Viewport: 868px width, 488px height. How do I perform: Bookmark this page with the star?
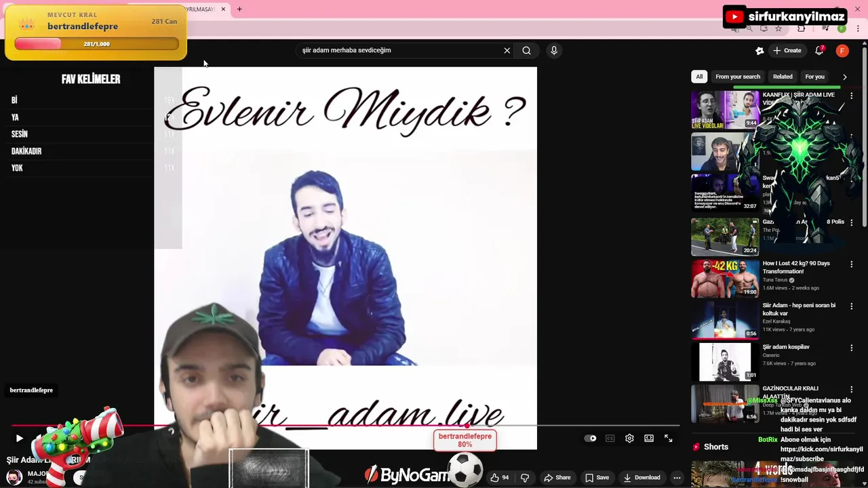778,28
